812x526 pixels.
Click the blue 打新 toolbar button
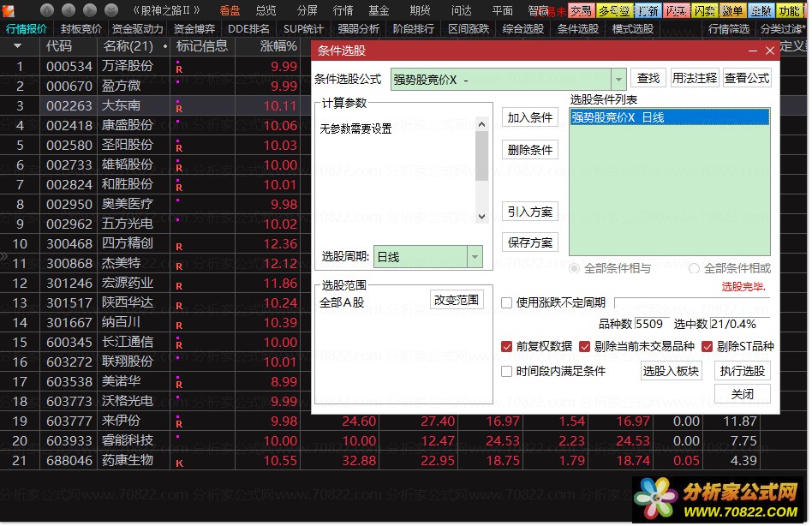648,11
